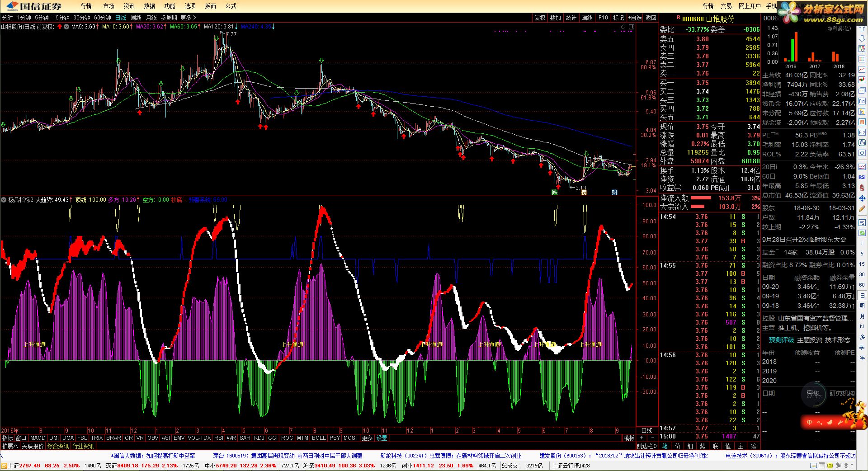Click the news document sidebar icon
Image resolution: width=868 pixels, height=471 pixels.
pyautogui.click(x=862, y=90)
